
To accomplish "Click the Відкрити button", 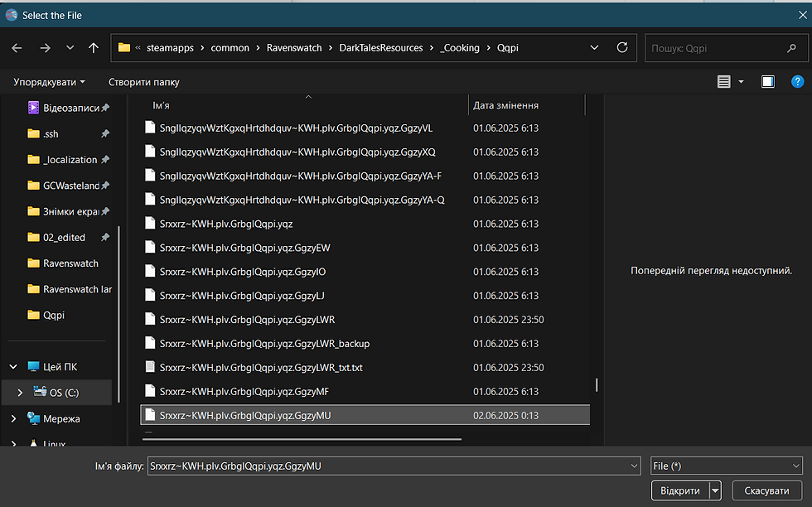I will coord(680,490).
